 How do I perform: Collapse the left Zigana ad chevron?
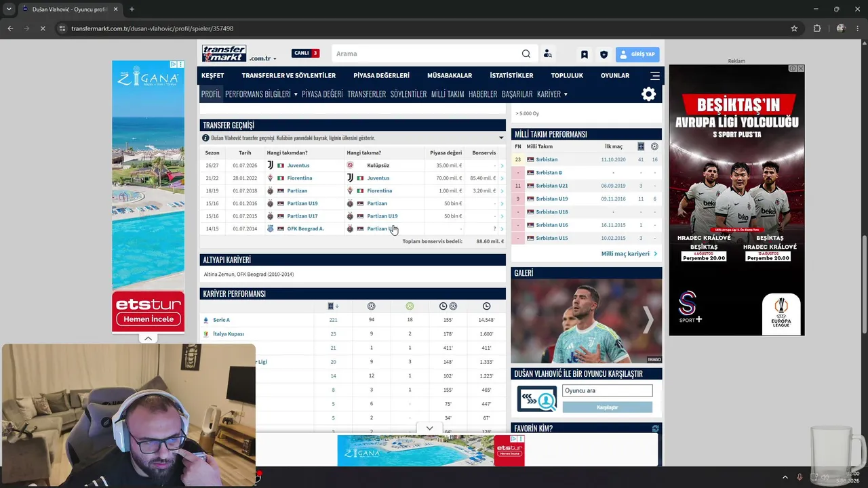click(148, 338)
